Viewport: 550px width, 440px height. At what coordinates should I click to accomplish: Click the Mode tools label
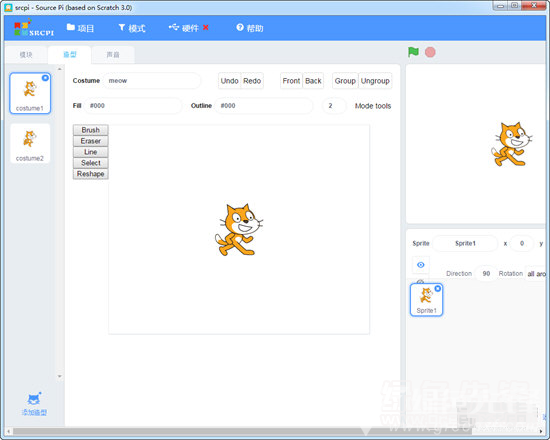(373, 106)
